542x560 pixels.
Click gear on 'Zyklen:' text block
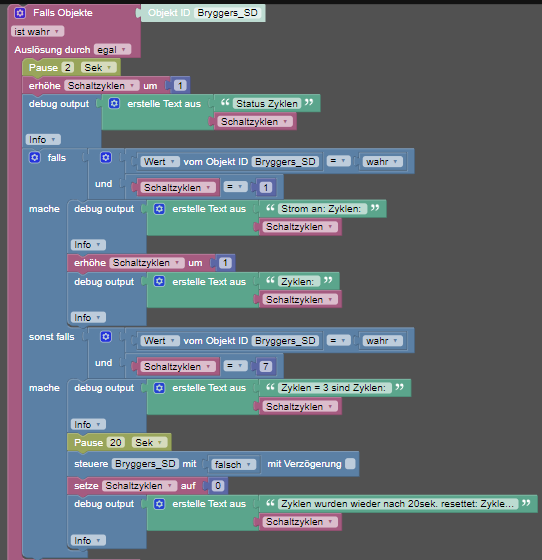click(x=159, y=281)
